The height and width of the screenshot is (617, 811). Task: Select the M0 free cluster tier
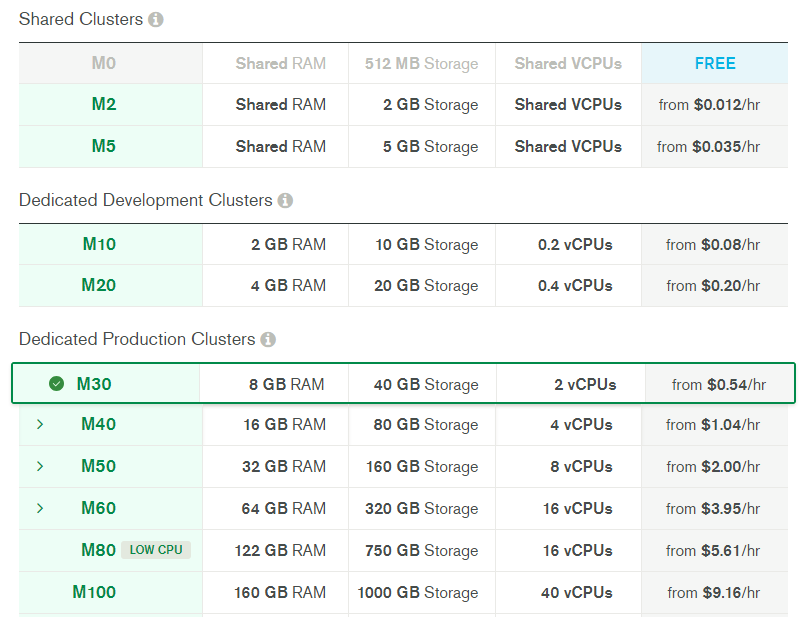point(403,64)
